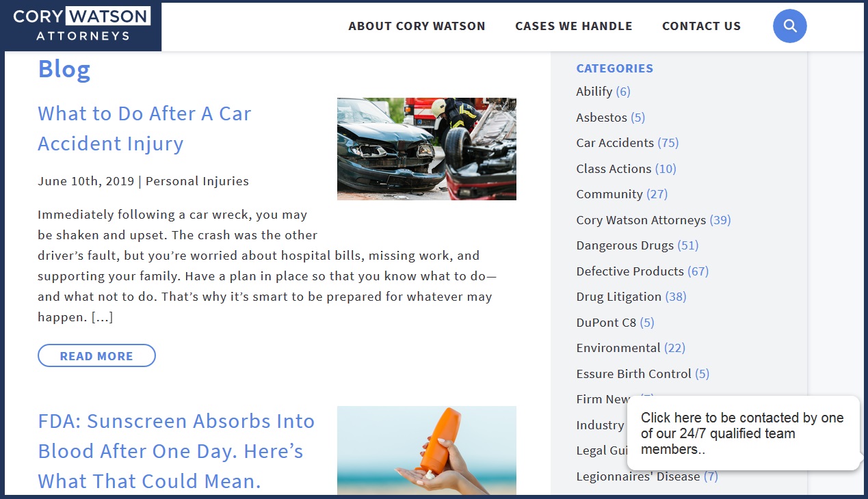Screen dimensions: 868x499
Task: Open 'What to Do After A Car Accident Injury' article
Action: (x=144, y=129)
